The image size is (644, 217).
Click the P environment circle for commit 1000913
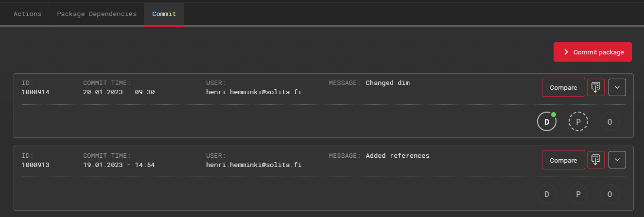tap(578, 194)
